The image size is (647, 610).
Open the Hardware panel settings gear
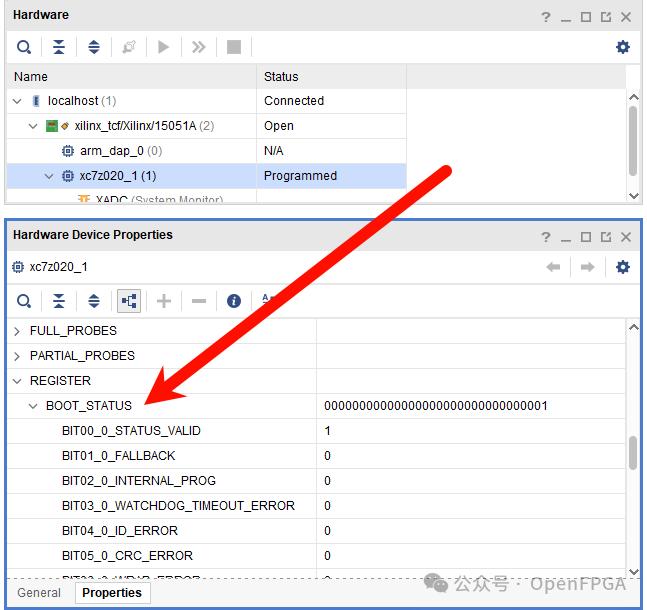pyautogui.click(x=622, y=47)
